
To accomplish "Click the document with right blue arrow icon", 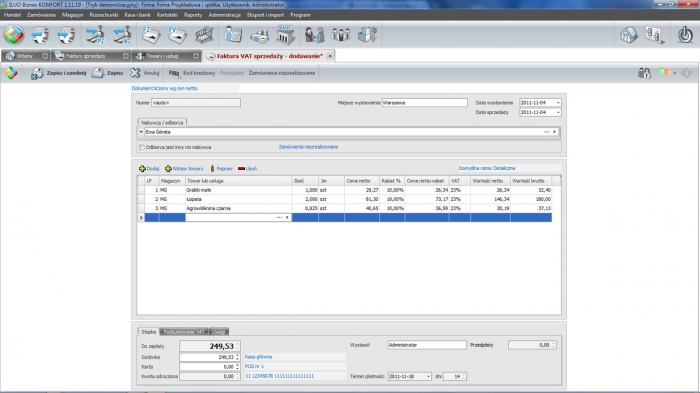I will pos(66,35).
